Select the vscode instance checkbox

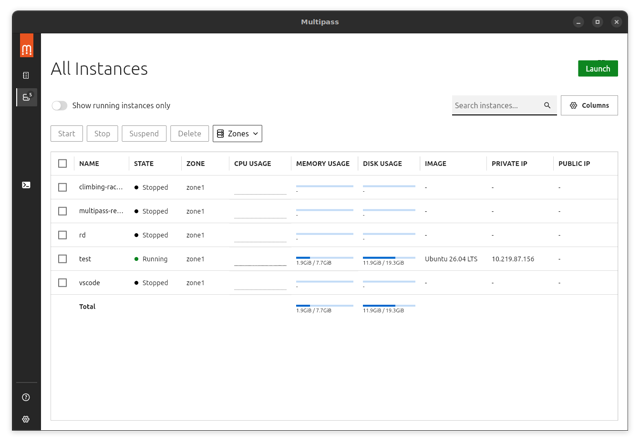point(62,283)
